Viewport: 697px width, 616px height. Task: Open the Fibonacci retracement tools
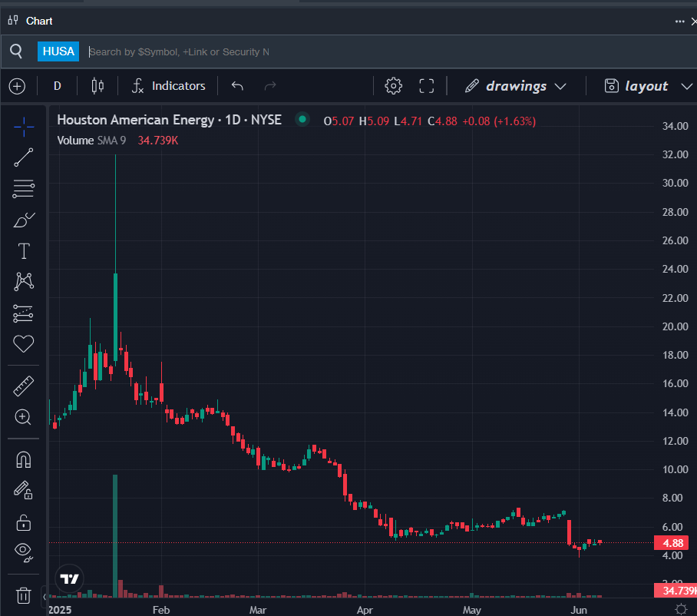pos(24,189)
